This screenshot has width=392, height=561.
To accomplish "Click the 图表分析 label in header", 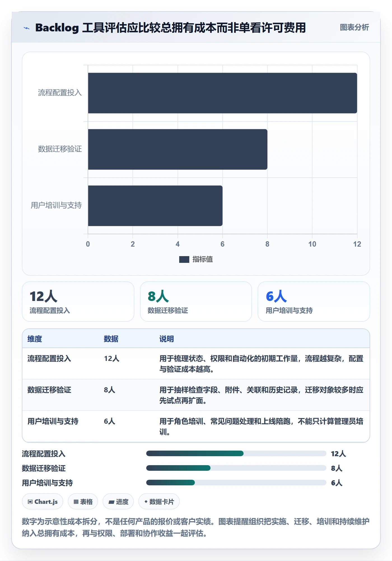I will coord(354,27).
